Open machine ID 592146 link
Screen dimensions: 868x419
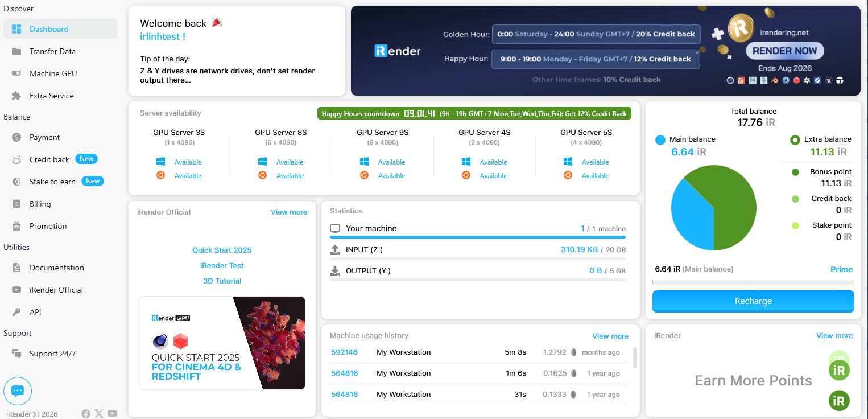click(x=344, y=352)
